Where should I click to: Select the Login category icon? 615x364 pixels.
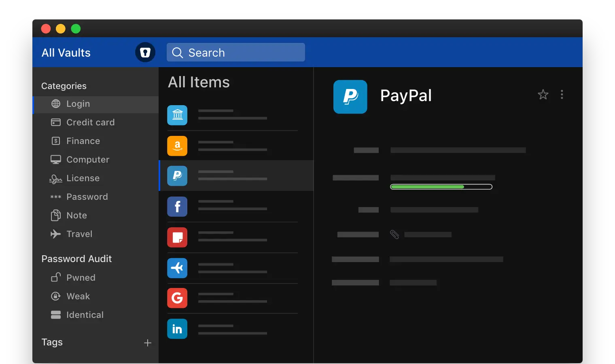click(56, 104)
